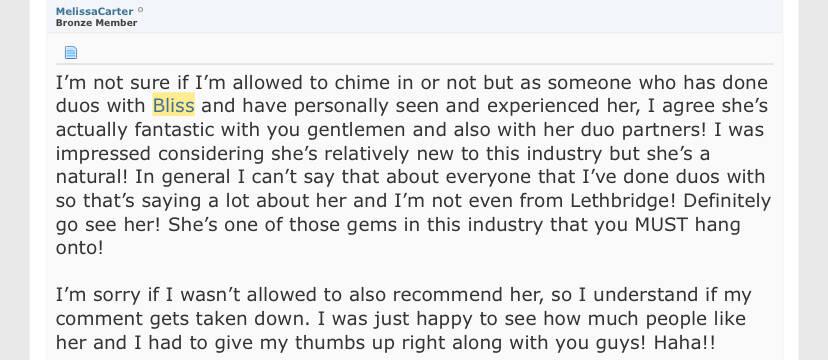The image size is (828, 360).
Task: Click the first paragraph starting I'm not sure
Action: point(413,165)
